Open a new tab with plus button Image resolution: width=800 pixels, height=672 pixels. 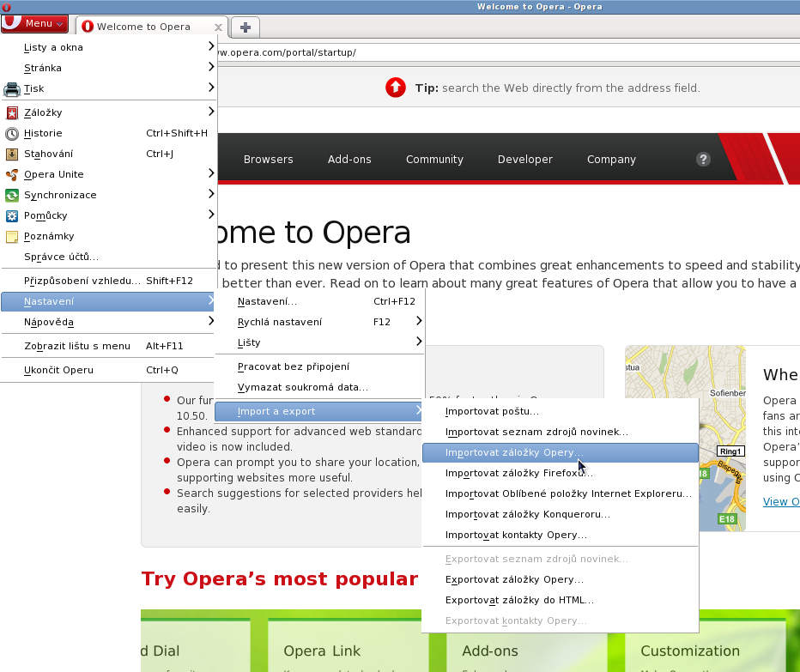tap(245, 27)
